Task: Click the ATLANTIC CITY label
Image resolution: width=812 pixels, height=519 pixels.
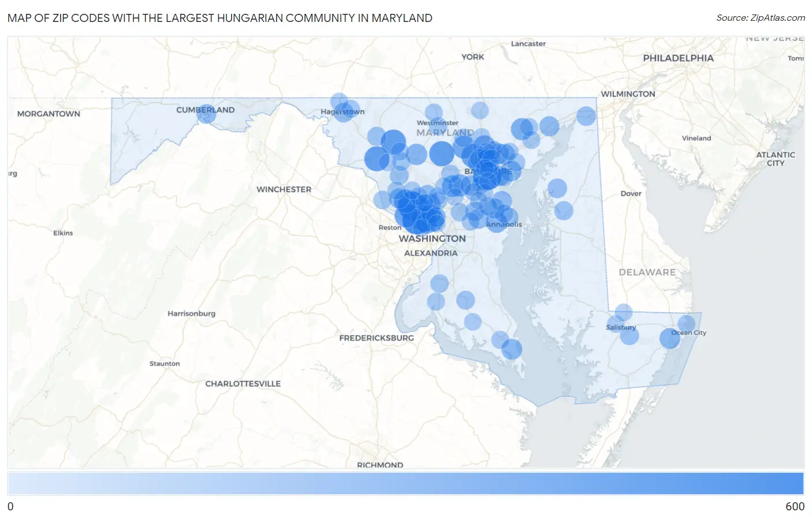Action: pyautogui.click(x=776, y=159)
